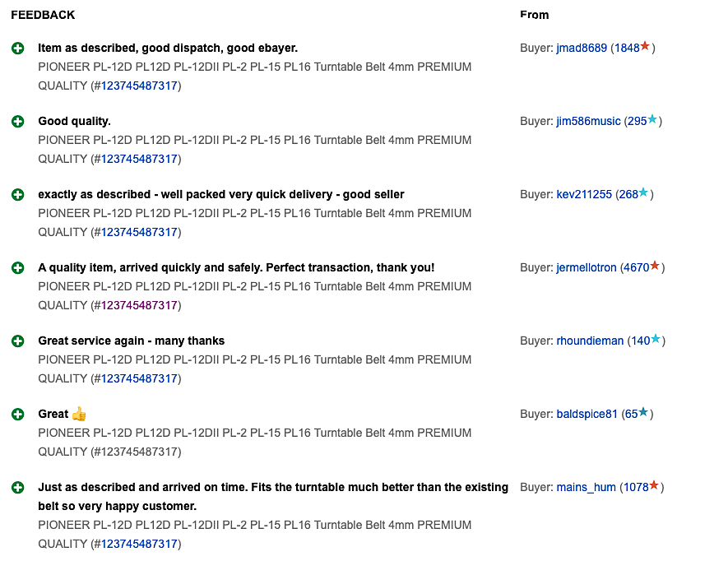Image resolution: width=728 pixels, height=561 pixels.
Task: Open the mains_hum buyer link
Action: pyautogui.click(x=586, y=488)
